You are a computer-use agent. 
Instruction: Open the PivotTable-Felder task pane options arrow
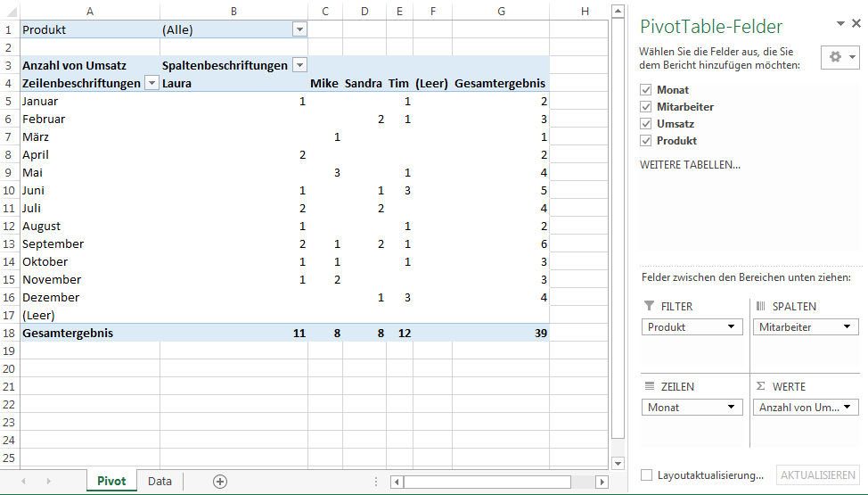pos(840,23)
